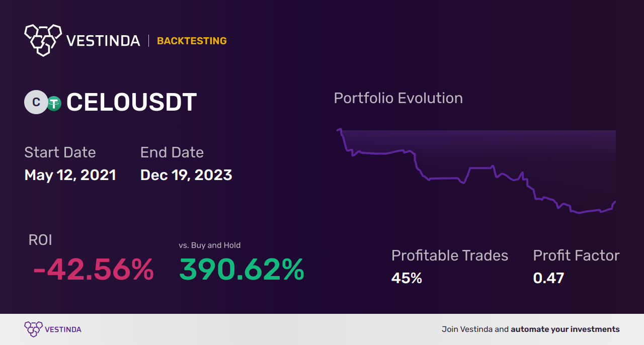This screenshot has width=644, height=345.
Task: Click the Vestinda hexagon logo icon at top
Action: pos(43,40)
